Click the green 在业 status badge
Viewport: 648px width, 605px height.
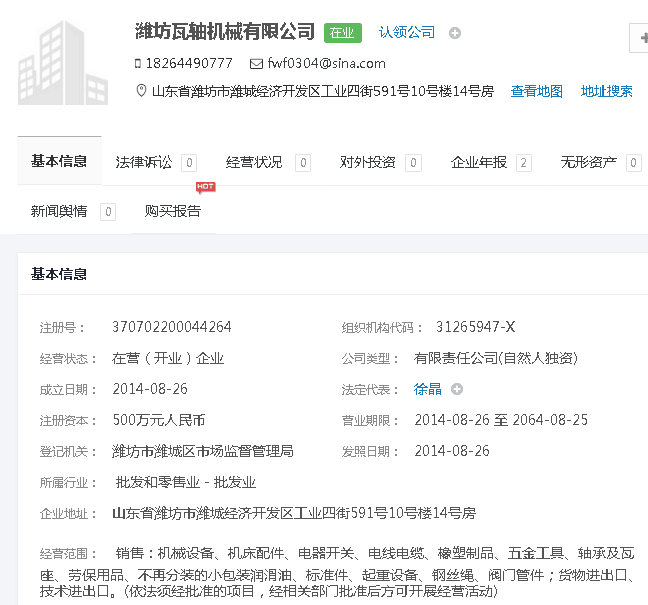342,32
